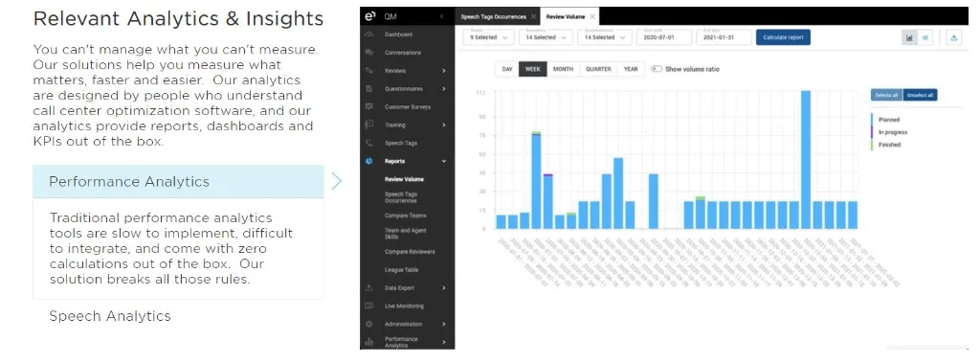980x364 pixels.
Task: Click the tallest bar in the chart
Action: 806,159
